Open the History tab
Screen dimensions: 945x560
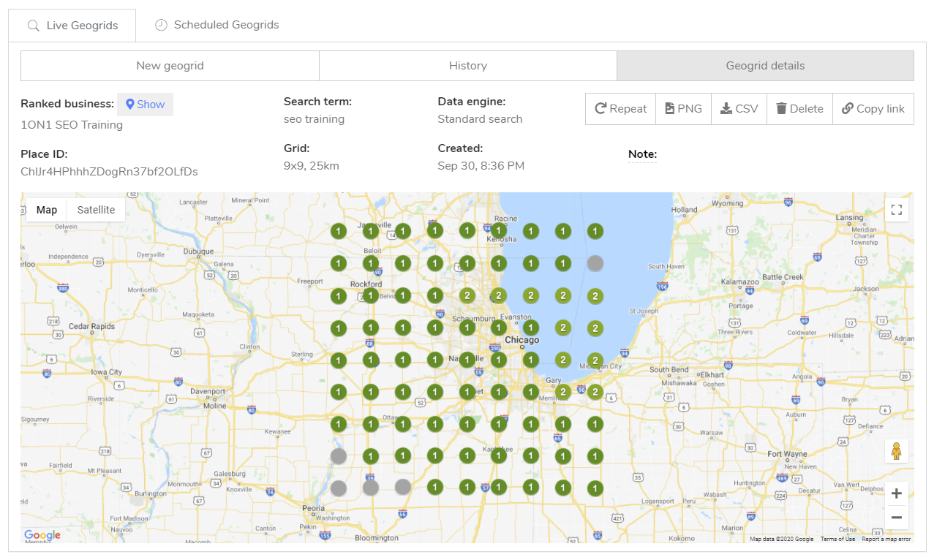pyautogui.click(x=468, y=66)
